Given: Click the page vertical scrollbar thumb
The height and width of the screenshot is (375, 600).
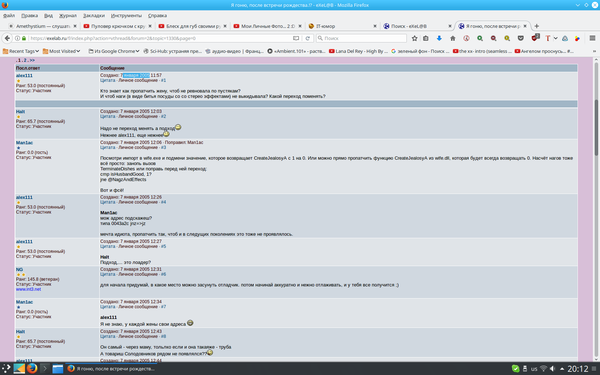Looking at the screenshot, I should (596, 127).
